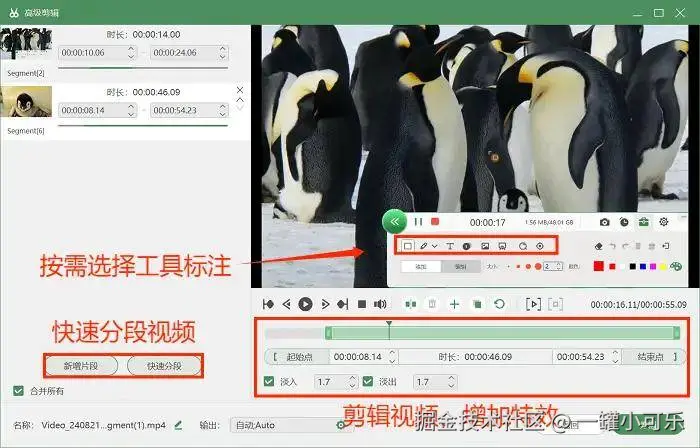700x448 pixels.
Task: Exit annotation mode with the door-arrow icon
Action: tap(666, 246)
